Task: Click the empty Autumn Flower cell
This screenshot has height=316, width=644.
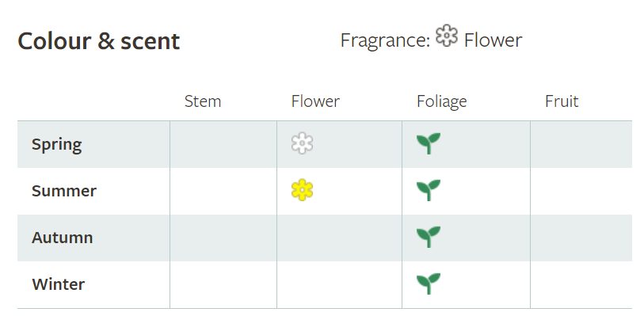Action: pos(339,238)
